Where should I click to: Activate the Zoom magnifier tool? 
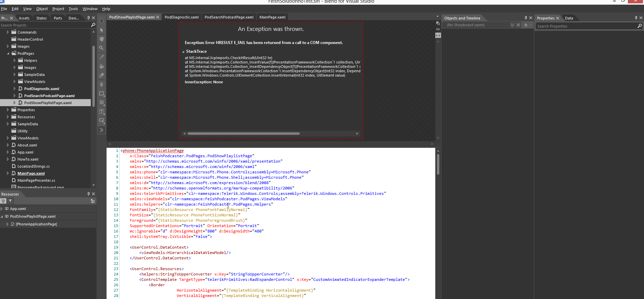(x=102, y=48)
